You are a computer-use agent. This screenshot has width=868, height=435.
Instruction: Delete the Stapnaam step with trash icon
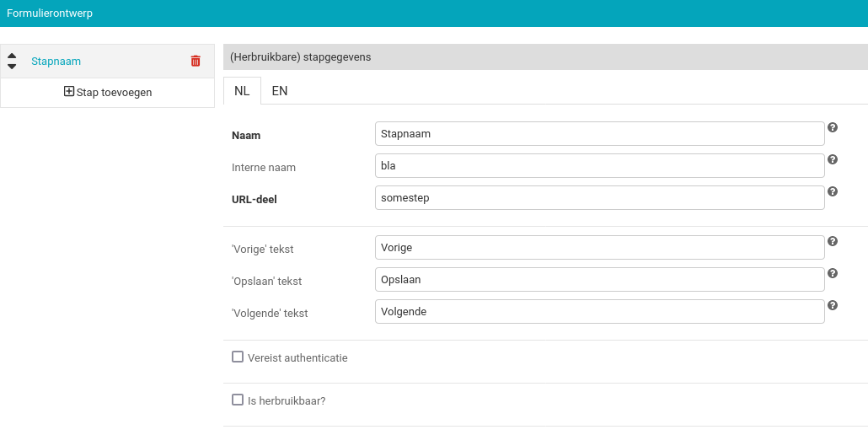pyautogui.click(x=196, y=61)
